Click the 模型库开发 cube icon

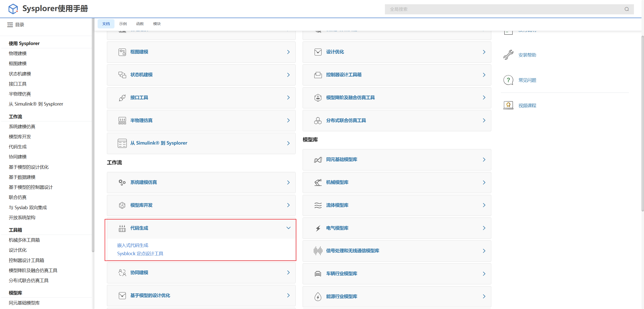click(x=122, y=205)
